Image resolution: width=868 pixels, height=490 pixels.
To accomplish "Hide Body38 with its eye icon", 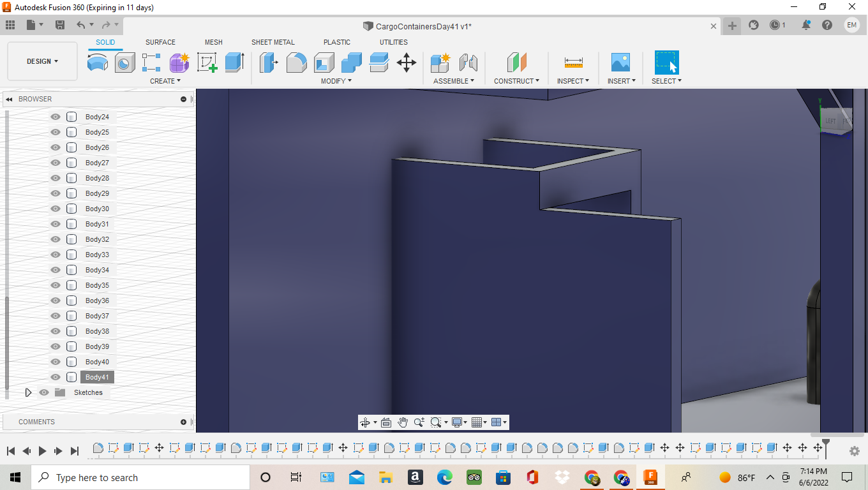I will pos(56,331).
